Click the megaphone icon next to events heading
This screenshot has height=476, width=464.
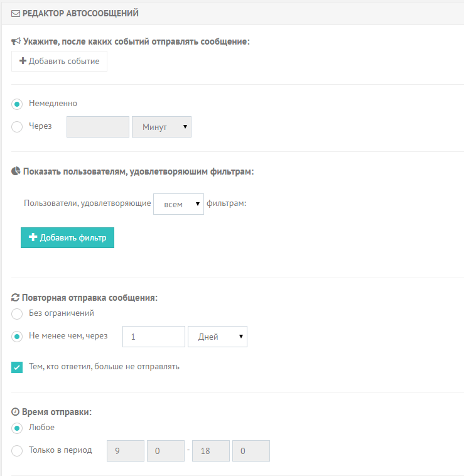16,41
